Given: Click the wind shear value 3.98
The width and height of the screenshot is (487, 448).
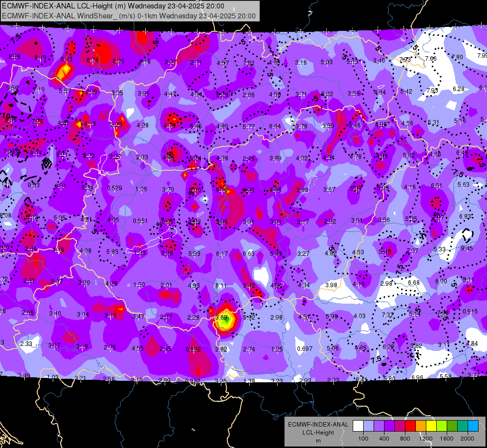Looking at the screenshot, I should click(x=331, y=285).
